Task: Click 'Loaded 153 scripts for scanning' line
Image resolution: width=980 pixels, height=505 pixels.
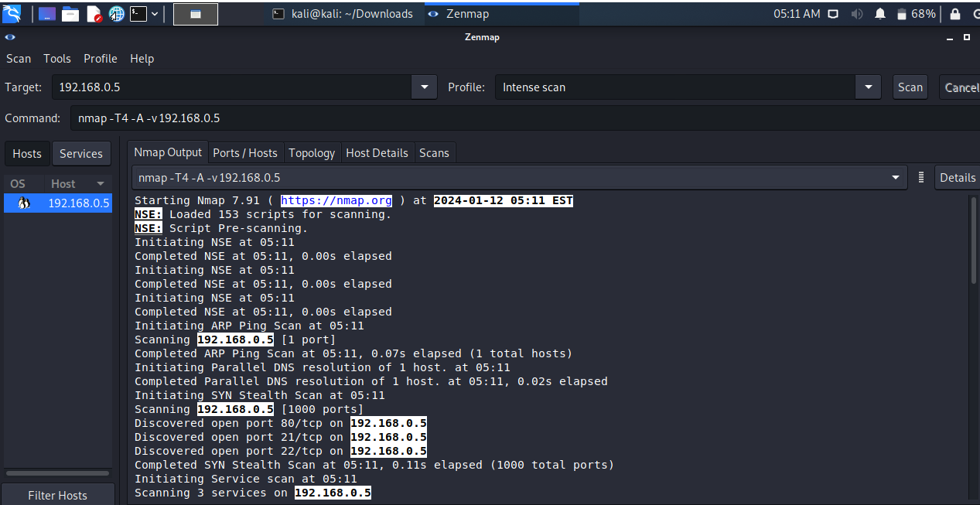Action: tap(263, 214)
